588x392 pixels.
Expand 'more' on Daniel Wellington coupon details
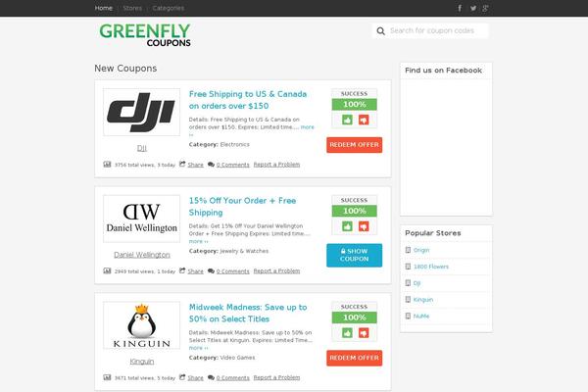pyautogui.click(x=198, y=241)
